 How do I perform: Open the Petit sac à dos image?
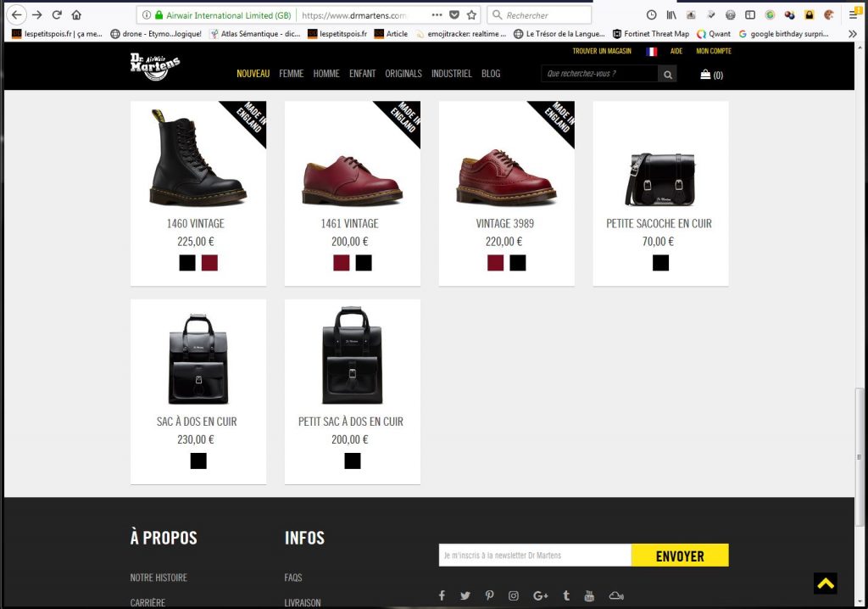(352, 355)
